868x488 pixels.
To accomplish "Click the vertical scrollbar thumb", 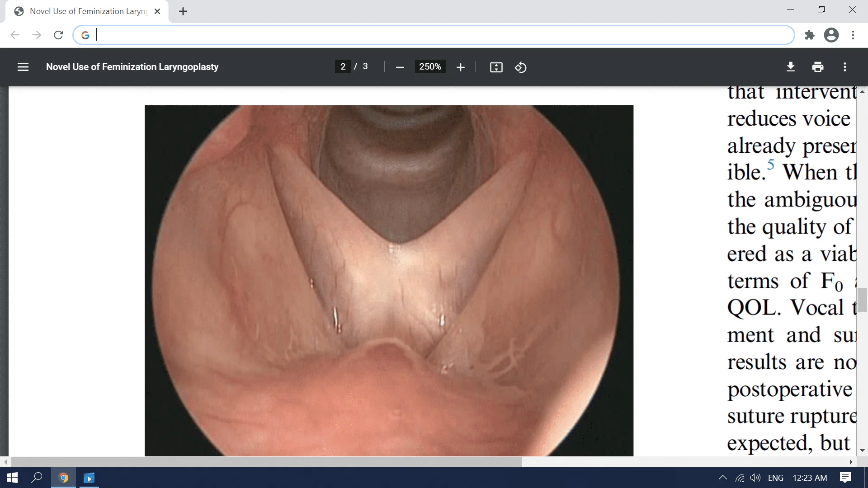I will click(x=863, y=300).
